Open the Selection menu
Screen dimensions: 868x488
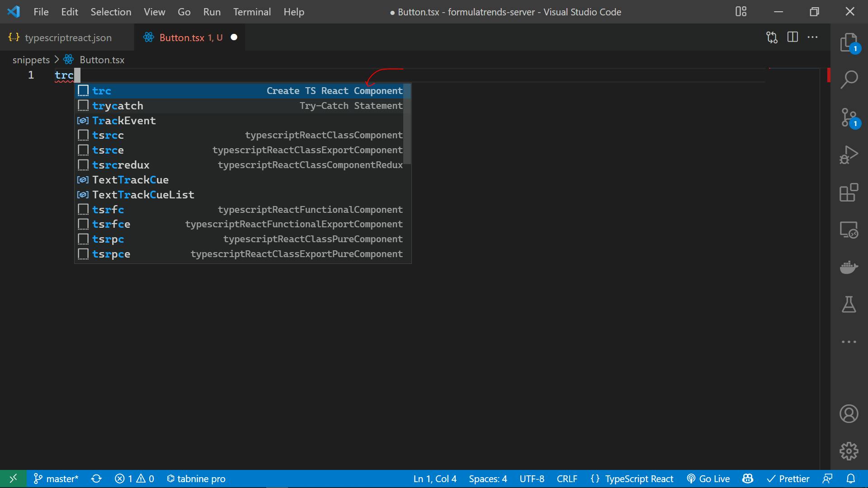pos(111,12)
